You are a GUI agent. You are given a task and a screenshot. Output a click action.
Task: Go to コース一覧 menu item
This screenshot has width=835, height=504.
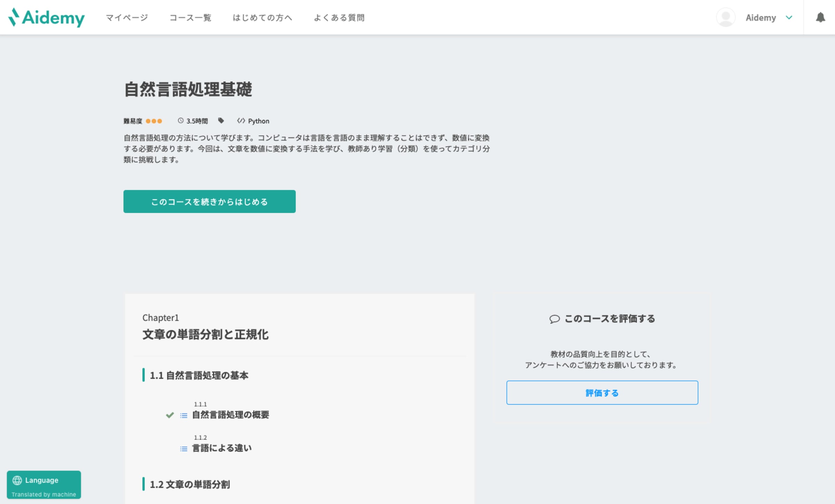point(190,18)
